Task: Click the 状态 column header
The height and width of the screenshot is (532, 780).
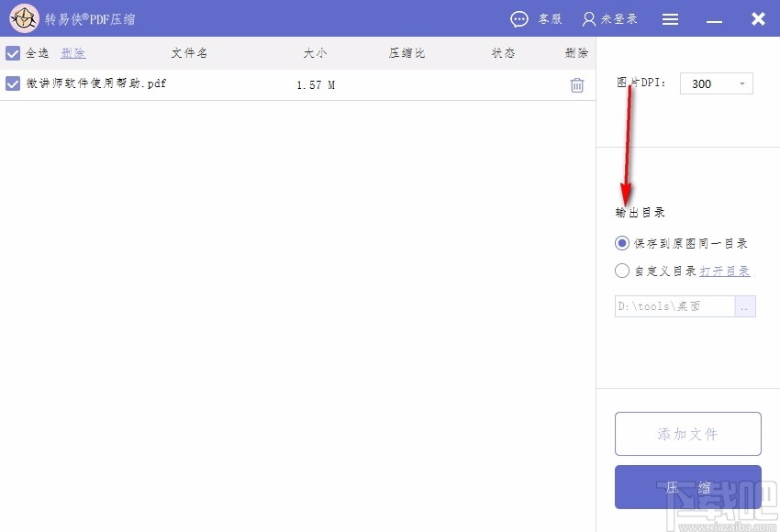Action: pyautogui.click(x=502, y=52)
